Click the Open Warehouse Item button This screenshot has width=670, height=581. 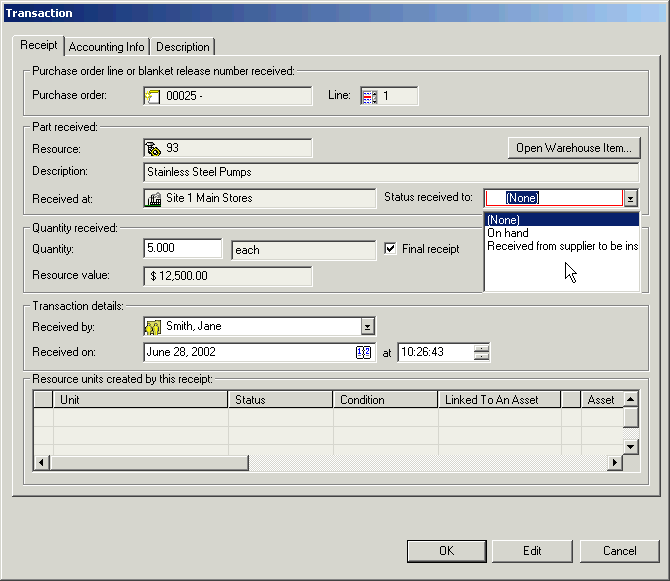tap(573, 148)
